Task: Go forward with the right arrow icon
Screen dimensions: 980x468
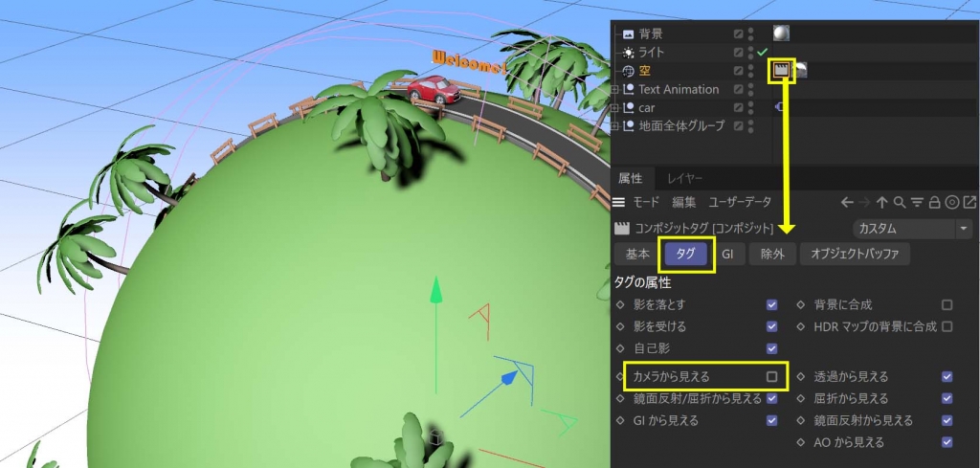Action: click(x=864, y=203)
